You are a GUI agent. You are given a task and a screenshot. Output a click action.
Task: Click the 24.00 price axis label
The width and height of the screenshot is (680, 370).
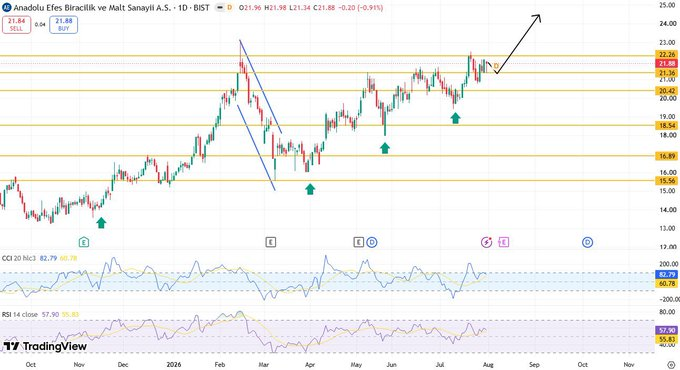coord(667,23)
